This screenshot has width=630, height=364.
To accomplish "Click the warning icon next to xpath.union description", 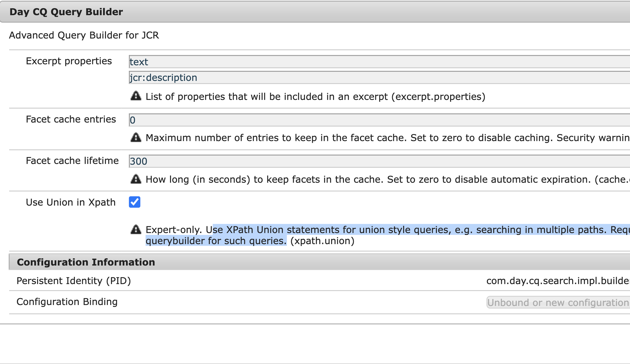I will pos(136,229).
